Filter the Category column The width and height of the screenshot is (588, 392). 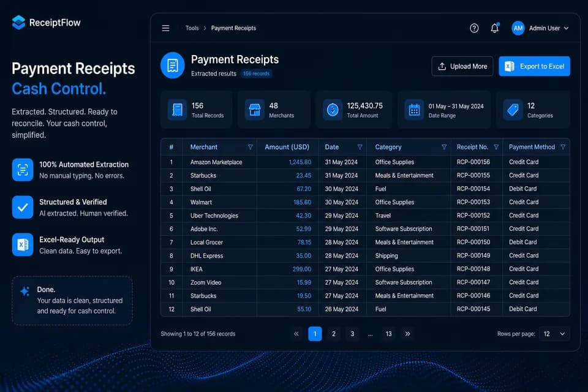click(x=444, y=147)
